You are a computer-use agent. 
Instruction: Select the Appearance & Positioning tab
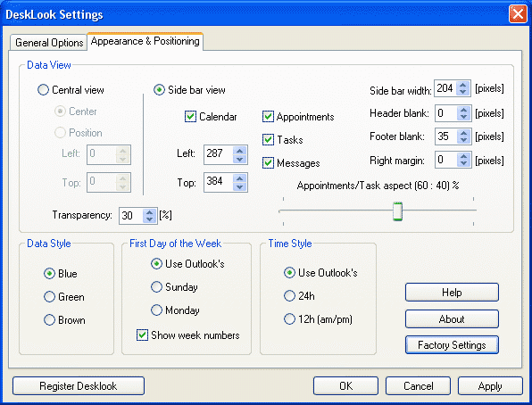click(x=145, y=41)
